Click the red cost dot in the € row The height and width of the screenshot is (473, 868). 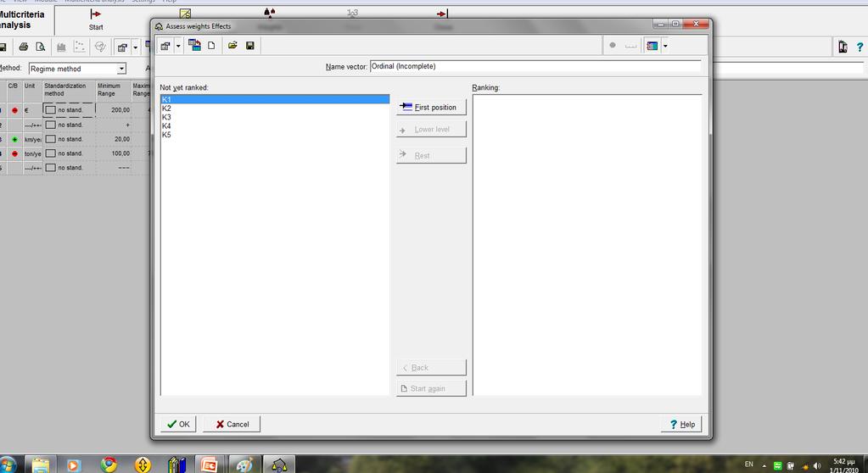(x=15, y=110)
